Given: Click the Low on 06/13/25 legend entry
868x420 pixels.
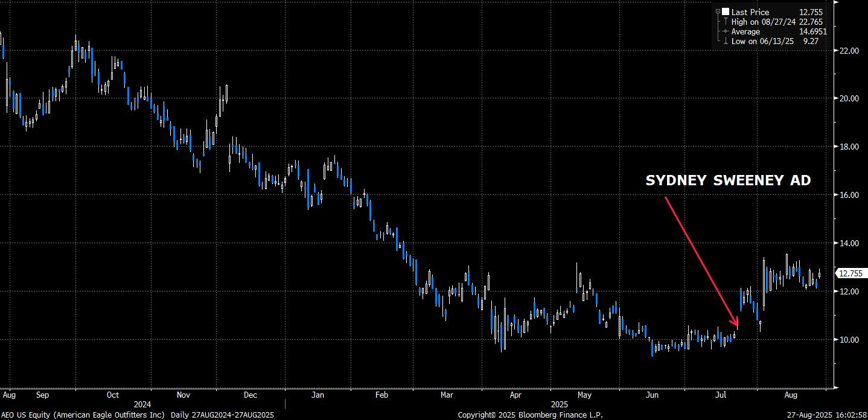Looking at the screenshot, I should [762, 41].
